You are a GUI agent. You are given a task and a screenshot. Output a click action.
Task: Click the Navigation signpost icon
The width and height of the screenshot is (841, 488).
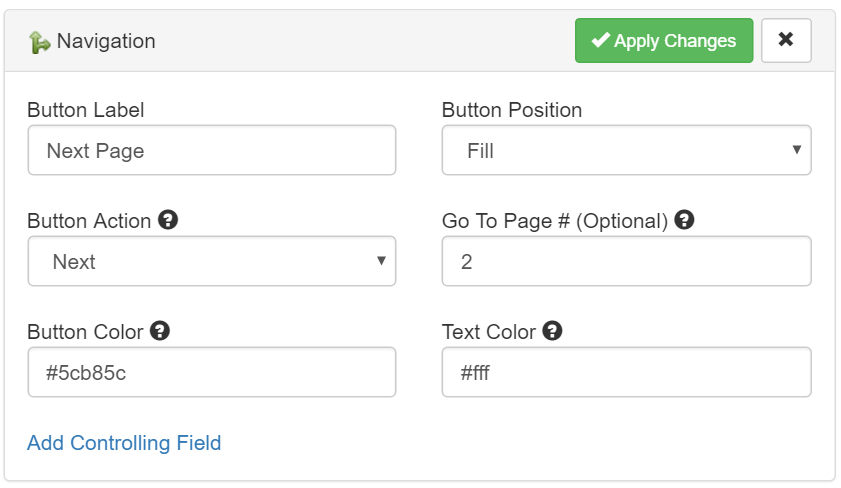click(39, 42)
